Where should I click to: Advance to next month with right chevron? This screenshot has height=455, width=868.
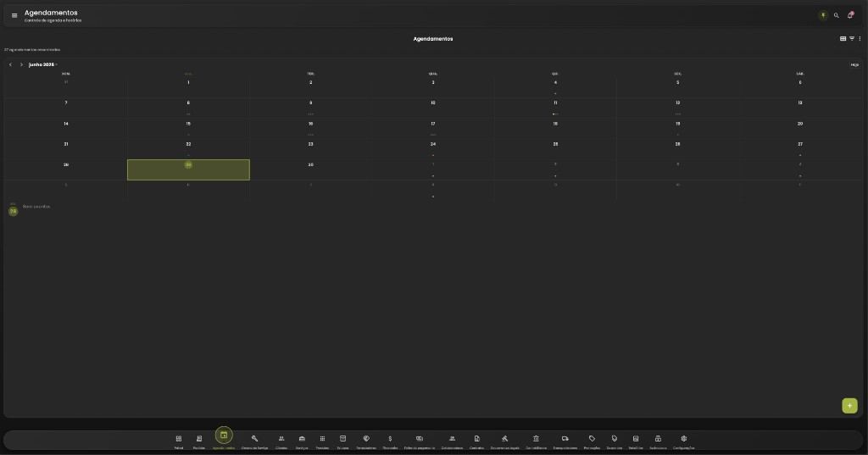pyautogui.click(x=21, y=64)
